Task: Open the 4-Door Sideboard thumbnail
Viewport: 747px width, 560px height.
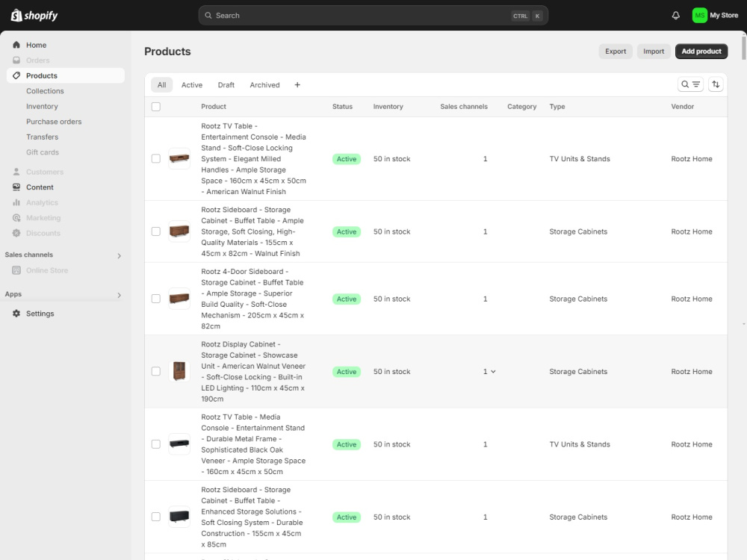Action: coord(179,299)
